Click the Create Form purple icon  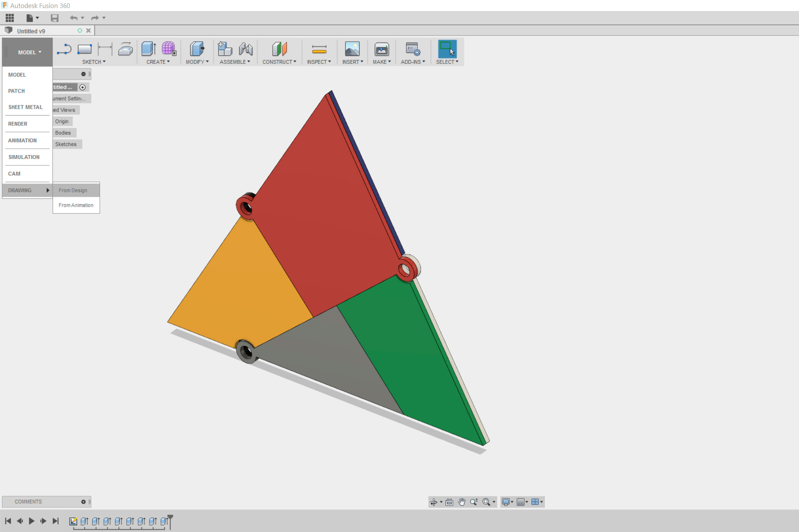click(169, 49)
